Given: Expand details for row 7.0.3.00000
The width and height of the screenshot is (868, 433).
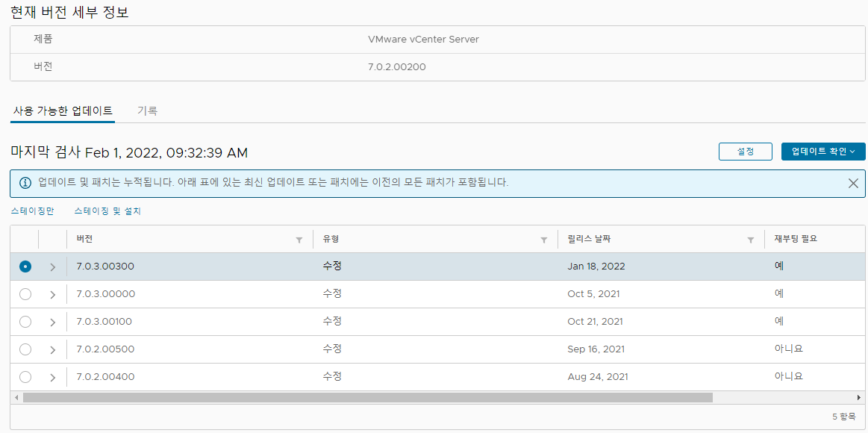Looking at the screenshot, I should [52, 295].
